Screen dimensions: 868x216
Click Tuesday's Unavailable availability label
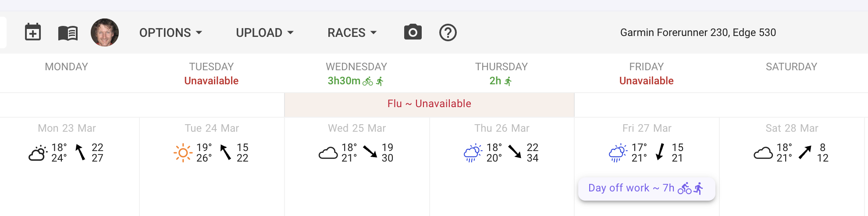click(211, 81)
